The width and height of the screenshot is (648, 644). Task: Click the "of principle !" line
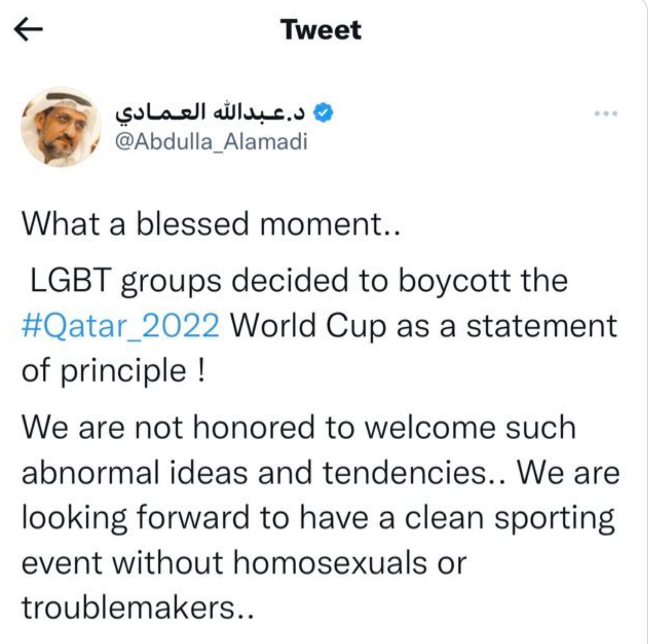pos(113,371)
